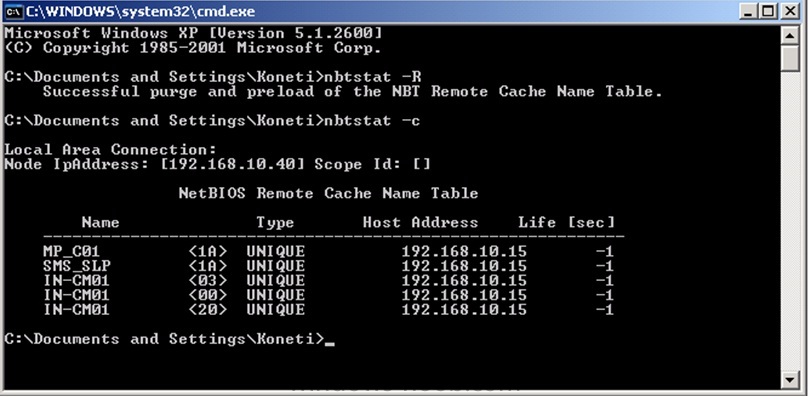This screenshot has width=808, height=397.
Task: Close the cmd.exe window
Action: pyautogui.click(x=789, y=11)
